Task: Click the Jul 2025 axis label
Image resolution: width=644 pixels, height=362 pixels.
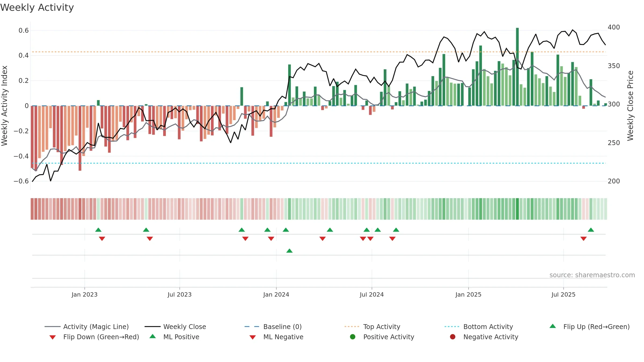Action: (563, 294)
